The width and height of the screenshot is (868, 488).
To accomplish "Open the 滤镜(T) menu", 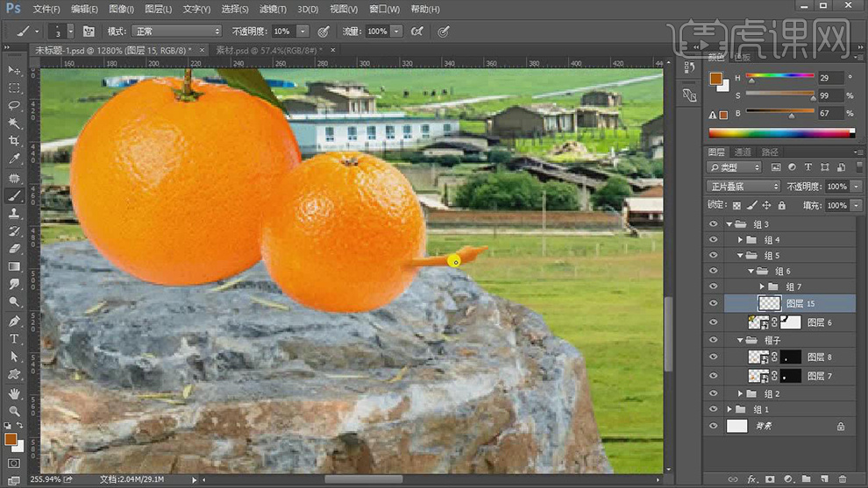I will pyautogui.click(x=273, y=9).
